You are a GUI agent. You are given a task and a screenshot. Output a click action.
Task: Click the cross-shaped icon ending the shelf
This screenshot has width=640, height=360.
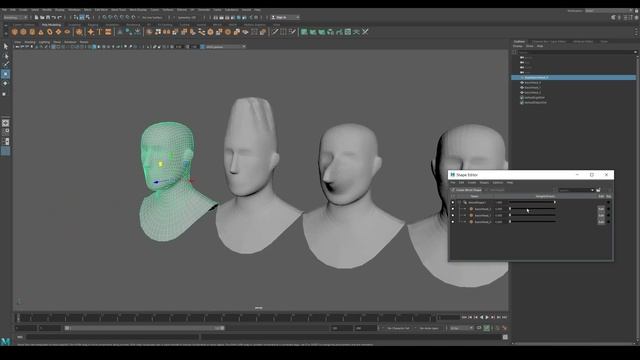pos(365,32)
